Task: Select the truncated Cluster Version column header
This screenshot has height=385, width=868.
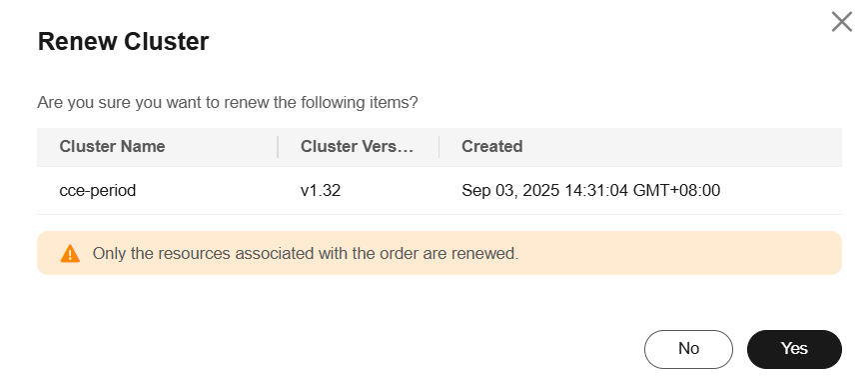Action: tap(357, 146)
